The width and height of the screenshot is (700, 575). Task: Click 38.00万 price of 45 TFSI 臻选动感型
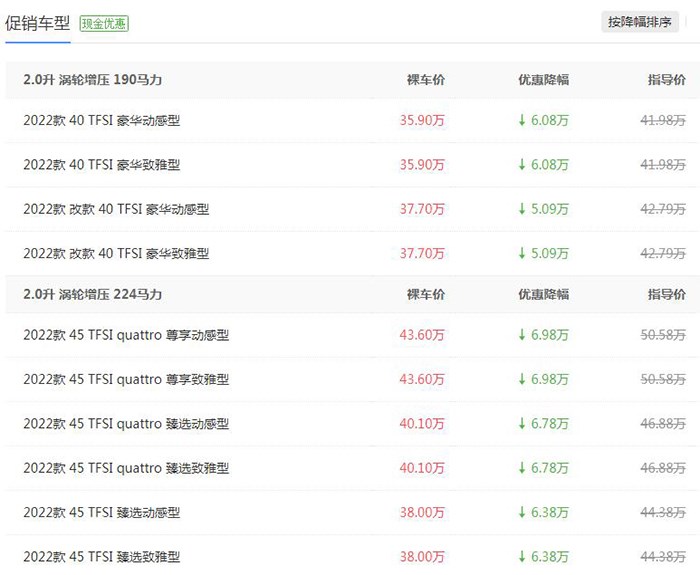[x=422, y=512]
